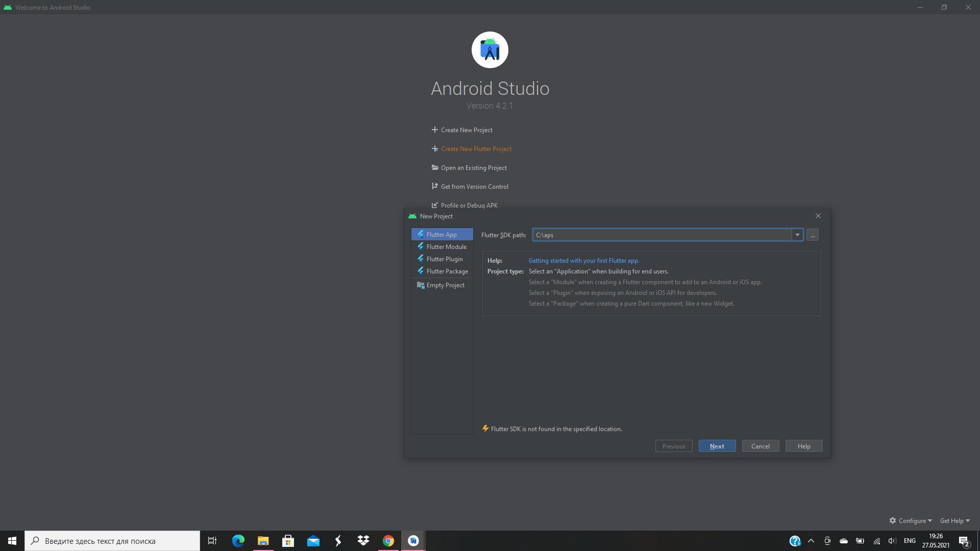Open Task View on the taskbar
The height and width of the screenshot is (551, 980).
click(212, 541)
